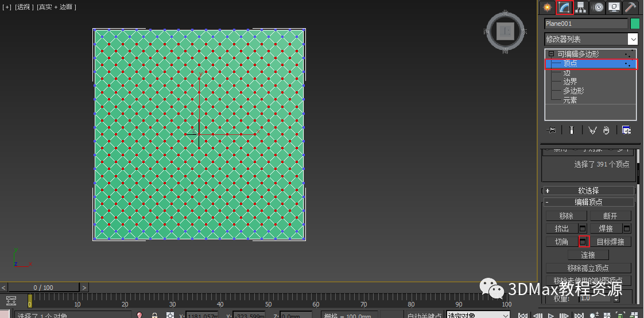The width and height of the screenshot is (644, 318).
Task: Click the green object color swatch
Action: click(635, 24)
